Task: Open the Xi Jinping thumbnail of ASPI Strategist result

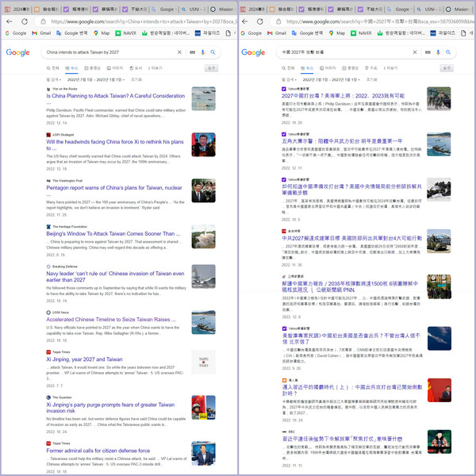Action: pos(203,145)
